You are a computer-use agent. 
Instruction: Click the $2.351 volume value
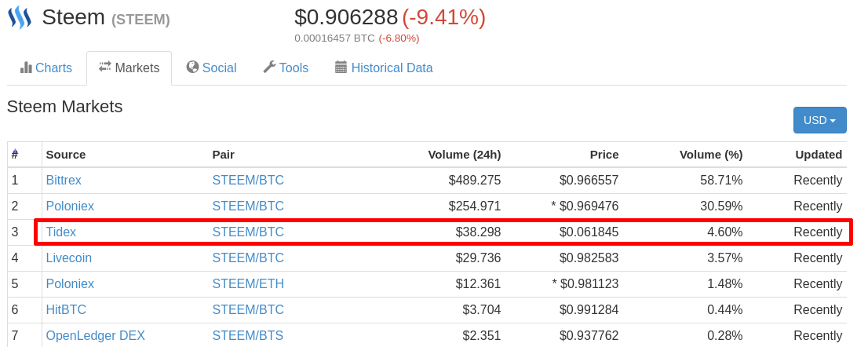point(482,335)
